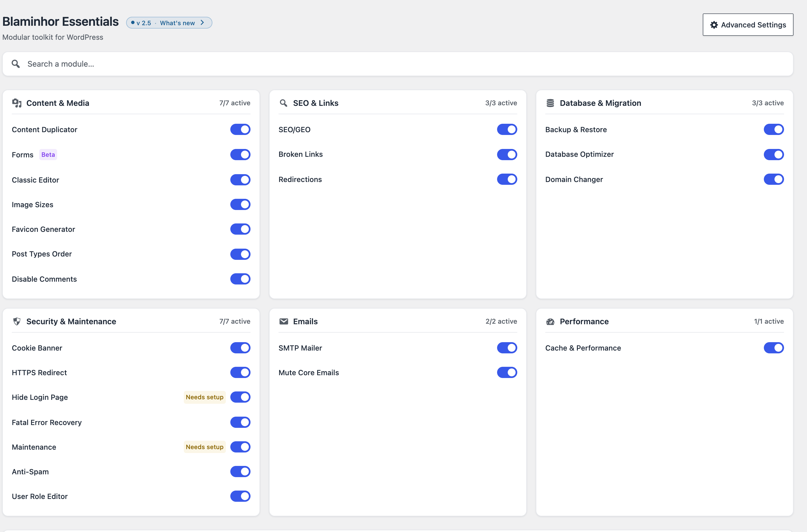Click the Performance gauge icon
The image size is (807, 532).
tap(550, 321)
